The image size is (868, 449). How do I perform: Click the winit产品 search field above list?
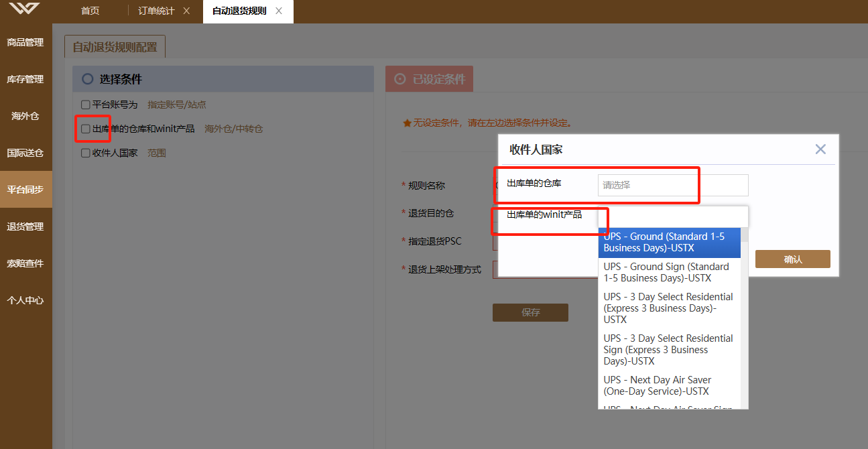click(673, 216)
